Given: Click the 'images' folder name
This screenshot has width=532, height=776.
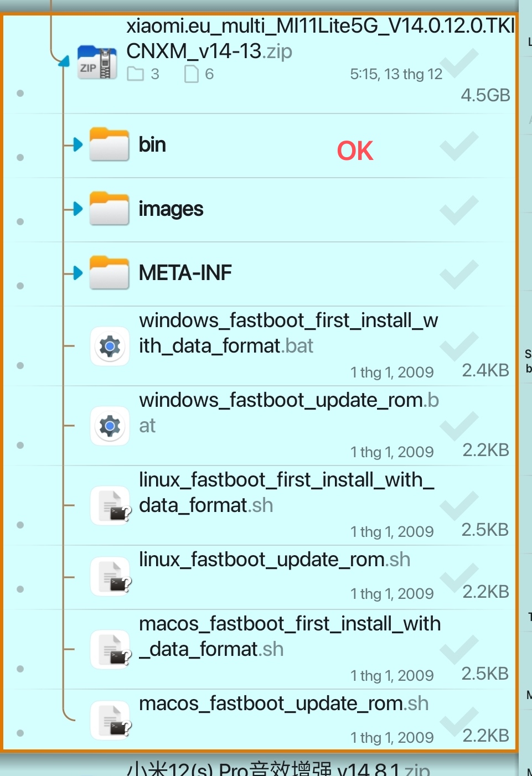Looking at the screenshot, I should pos(171,209).
